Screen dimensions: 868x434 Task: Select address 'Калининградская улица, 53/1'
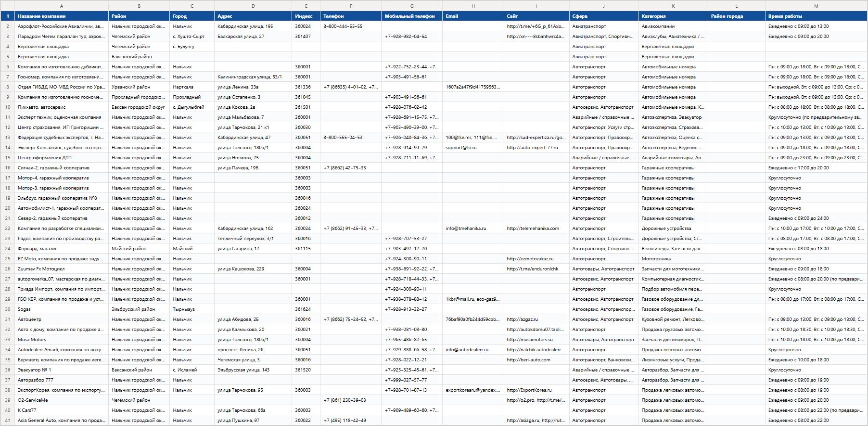tap(253, 77)
